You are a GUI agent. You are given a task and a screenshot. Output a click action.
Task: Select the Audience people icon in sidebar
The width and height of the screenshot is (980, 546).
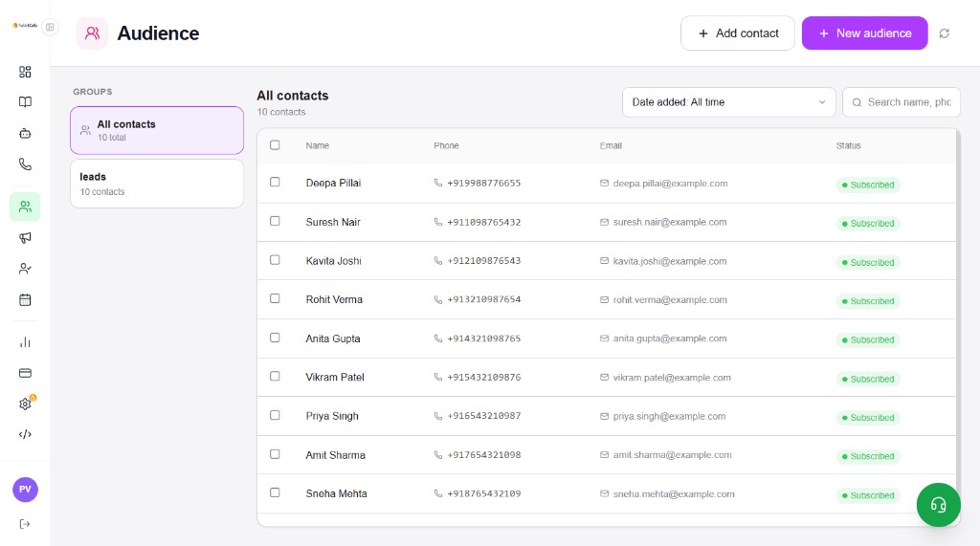[x=25, y=207]
